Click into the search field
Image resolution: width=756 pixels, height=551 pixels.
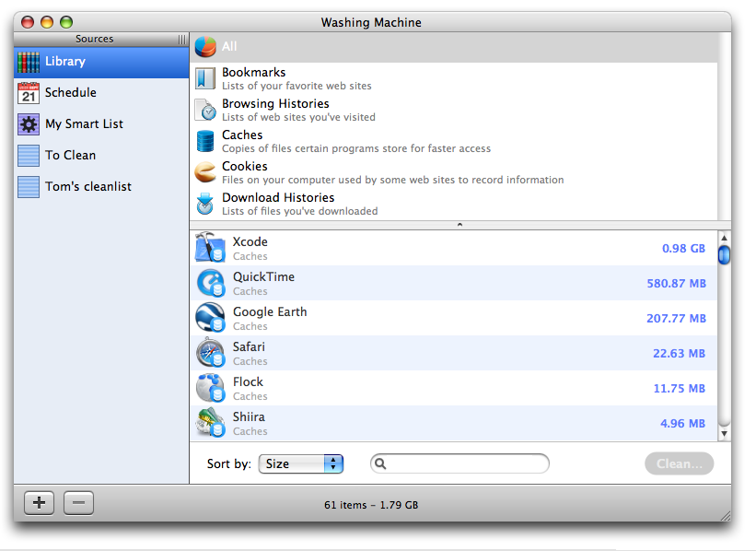point(460,463)
